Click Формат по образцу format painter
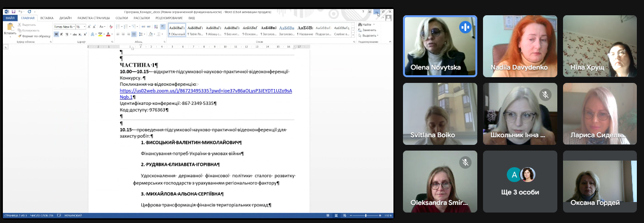This screenshot has height=223, width=644. click(x=34, y=36)
